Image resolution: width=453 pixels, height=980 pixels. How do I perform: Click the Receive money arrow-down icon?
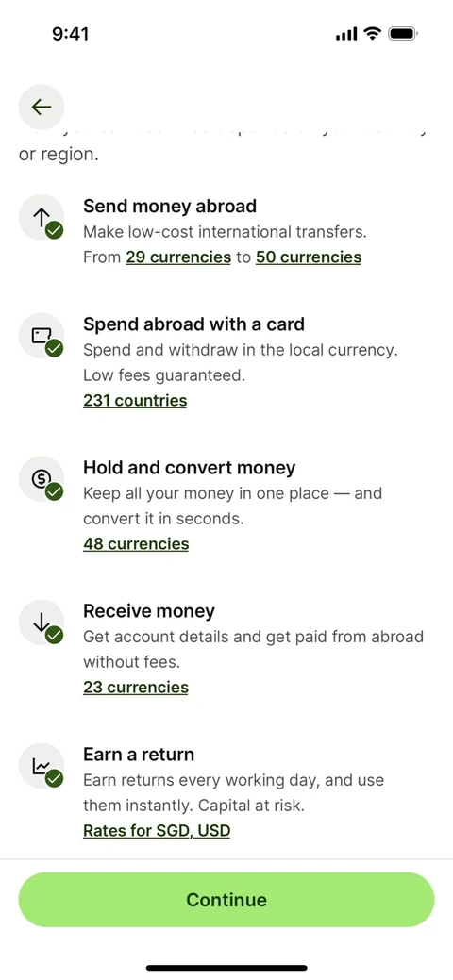coord(42,622)
